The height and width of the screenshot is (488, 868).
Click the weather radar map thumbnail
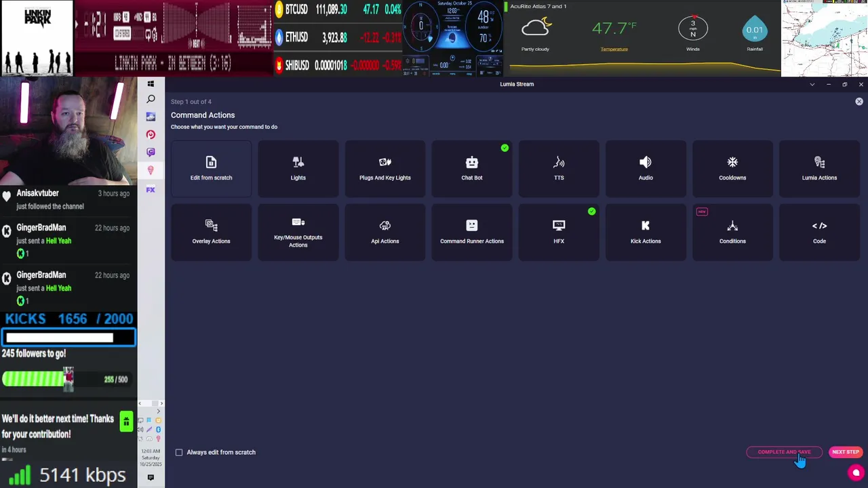tap(825, 38)
